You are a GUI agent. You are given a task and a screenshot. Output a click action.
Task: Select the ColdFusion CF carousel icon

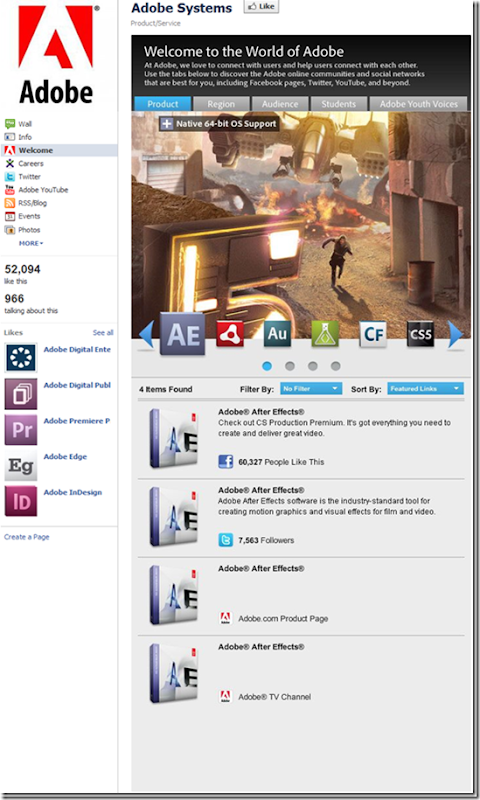373,334
